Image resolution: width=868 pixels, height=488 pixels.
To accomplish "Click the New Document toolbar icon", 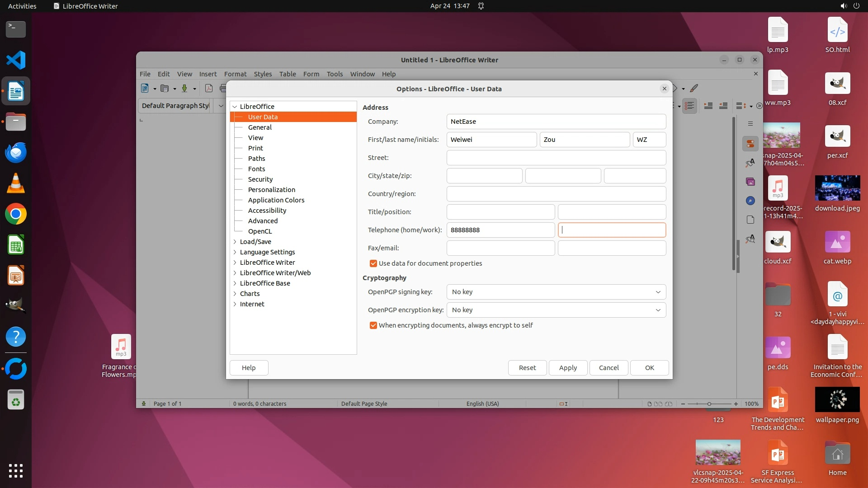I will pos(145,89).
